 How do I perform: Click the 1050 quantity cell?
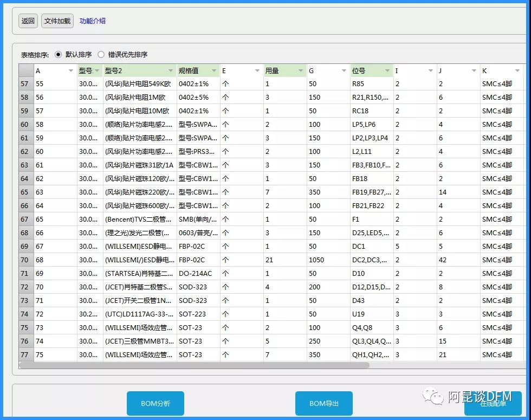coord(328,260)
